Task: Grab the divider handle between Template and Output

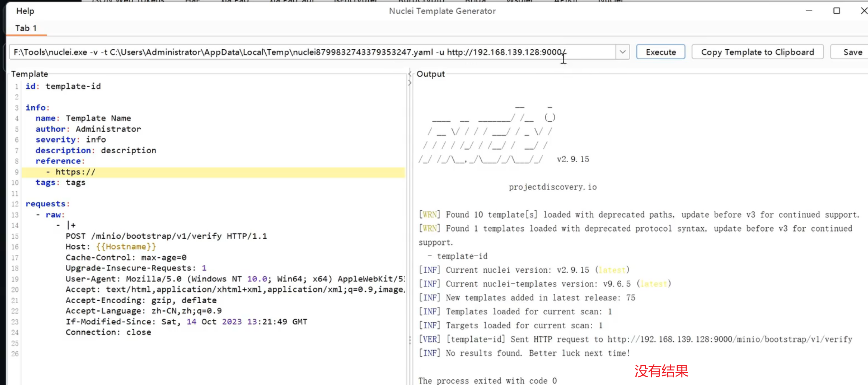Action: [x=410, y=340]
